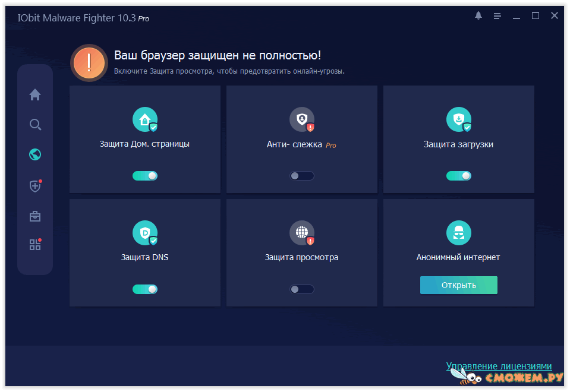Click the Анти-слежка shield icon
This screenshot has height=392, width=570.
coord(302,119)
